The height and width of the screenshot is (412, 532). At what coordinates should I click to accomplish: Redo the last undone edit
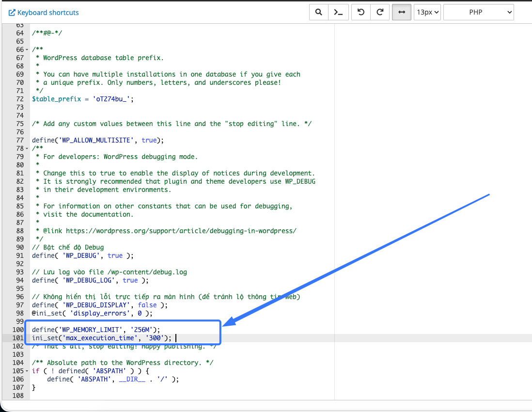click(x=380, y=13)
